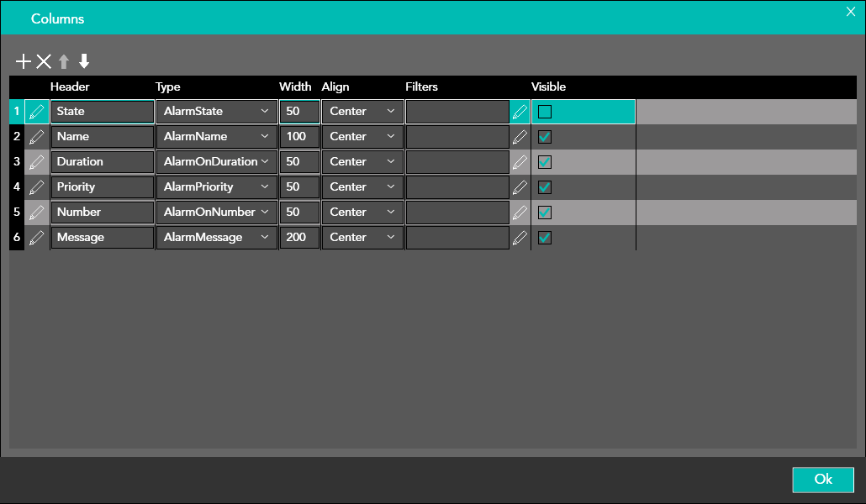The image size is (866, 504).
Task: Move selected column down with the arrow icon
Action: point(84,61)
